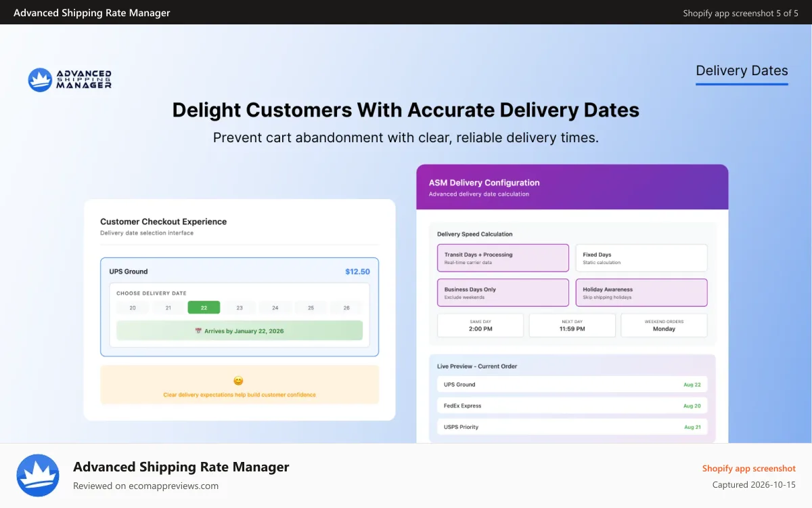Select delivery date 25
The width and height of the screenshot is (812, 508).
tap(311, 308)
